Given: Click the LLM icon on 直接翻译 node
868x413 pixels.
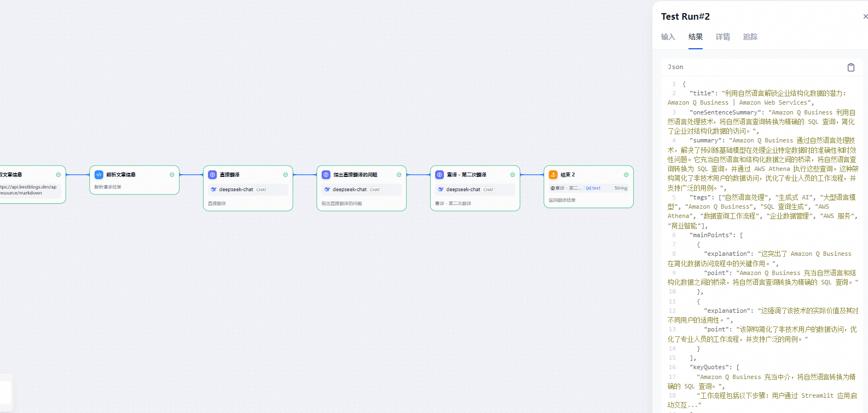Looking at the screenshot, I should pyautogui.click(x=212, y=175).
